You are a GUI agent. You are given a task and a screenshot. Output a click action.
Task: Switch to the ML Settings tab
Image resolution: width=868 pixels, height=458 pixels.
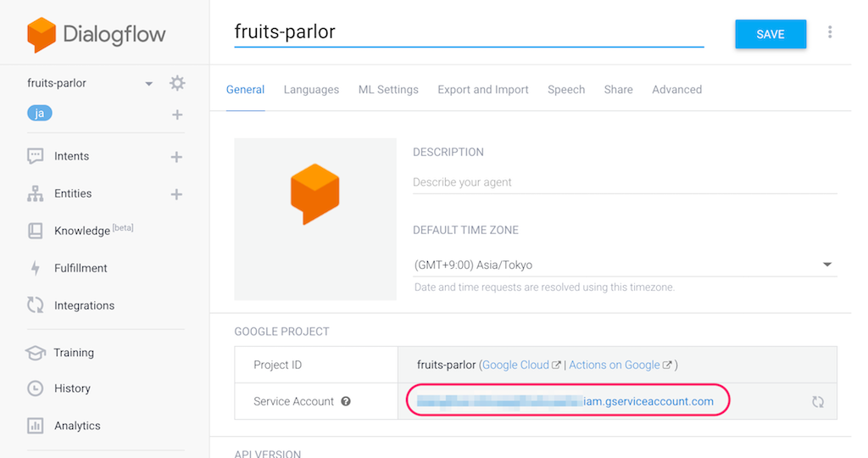tap(388, 90)
